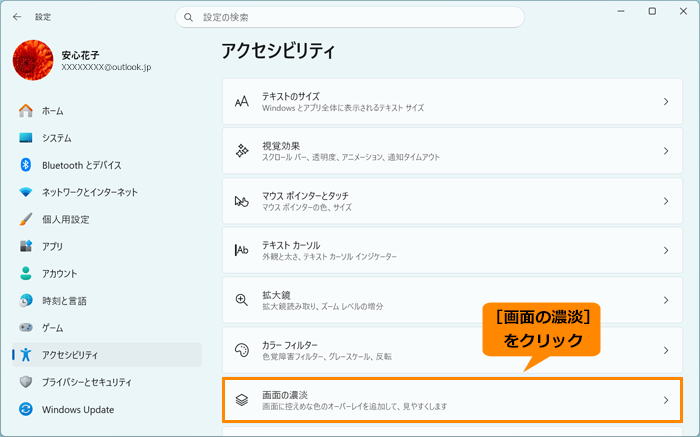Go to ホーム in the sidebar
700x437 pixels.
53,111
